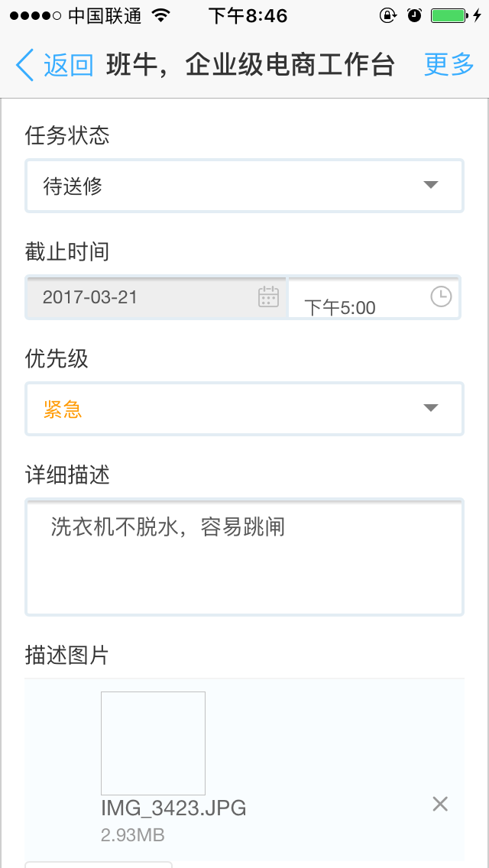Screen dimensions: 489x868
Task: Tap the rotation lock status icon
Action: tap(388, 15)
